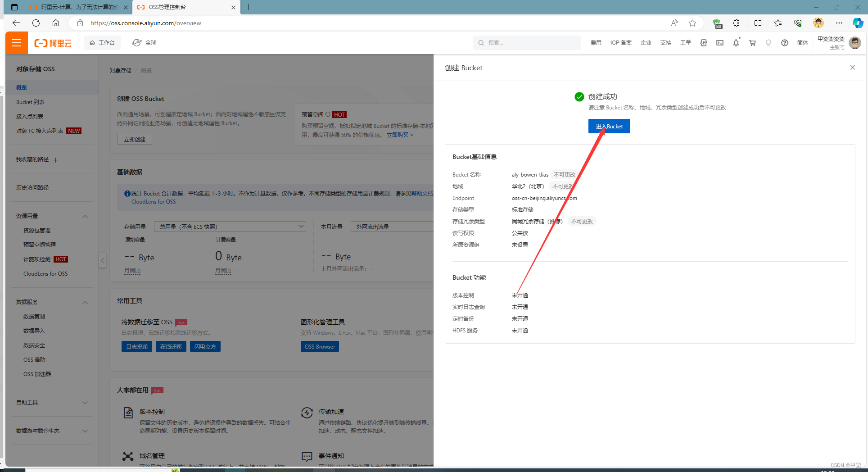Click browser back arrow
This screenshot has width=868, height=472.
(16, 23)
